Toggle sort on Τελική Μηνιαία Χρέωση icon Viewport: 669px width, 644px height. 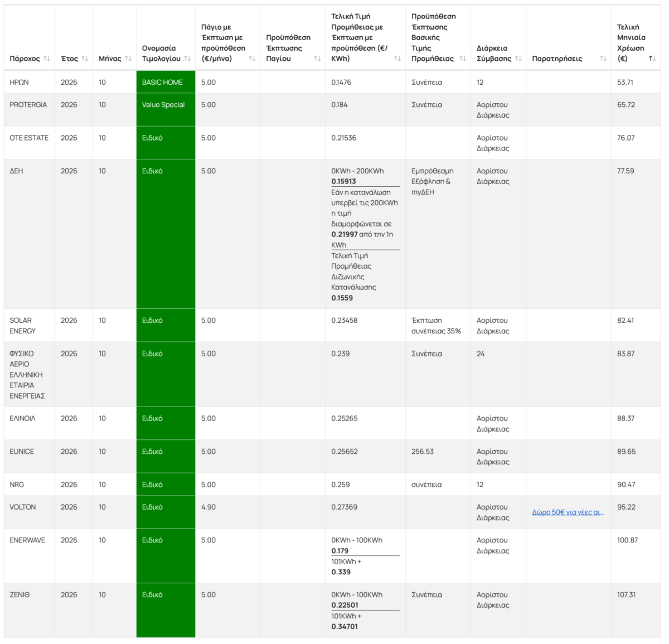[x=652, y=59]
